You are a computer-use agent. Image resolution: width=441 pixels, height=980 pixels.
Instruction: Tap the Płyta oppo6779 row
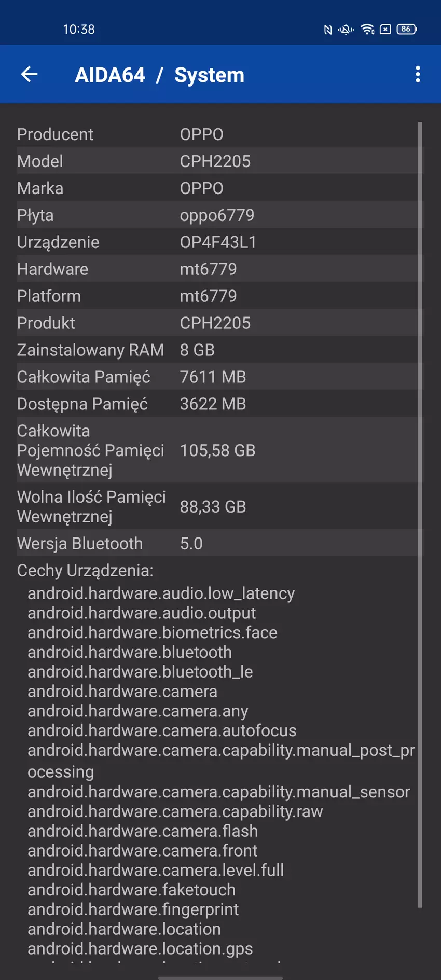coord(218,215)
